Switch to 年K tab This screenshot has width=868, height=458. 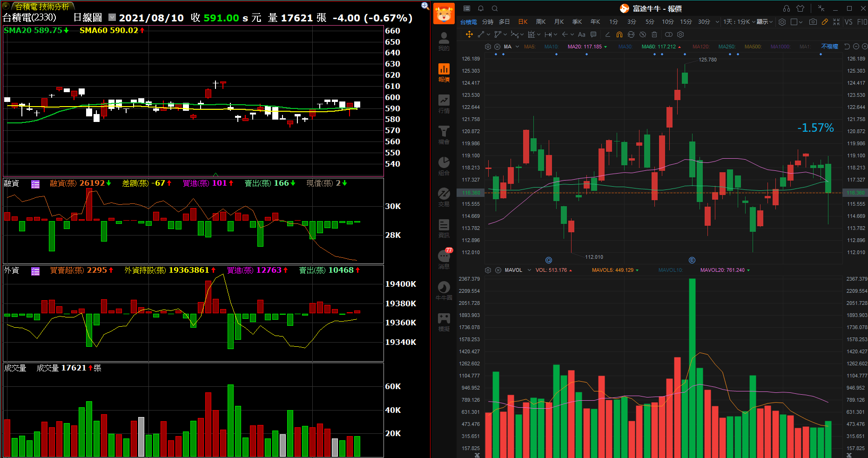[x=595, y=22]
